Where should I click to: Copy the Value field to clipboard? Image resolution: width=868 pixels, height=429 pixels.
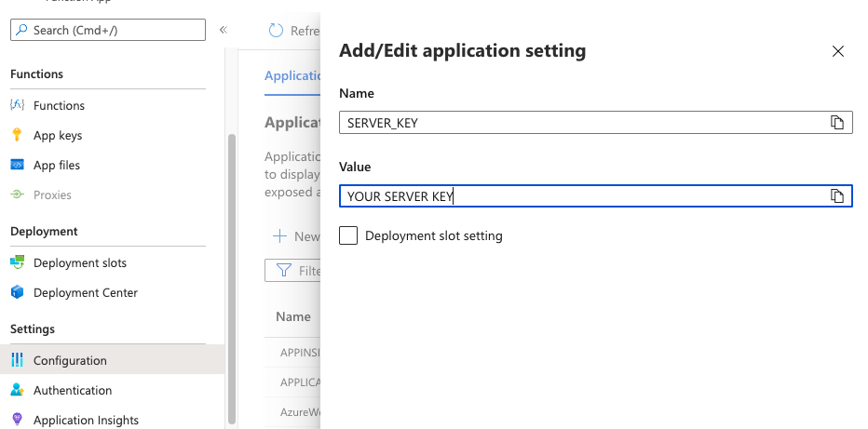point(837,195)
